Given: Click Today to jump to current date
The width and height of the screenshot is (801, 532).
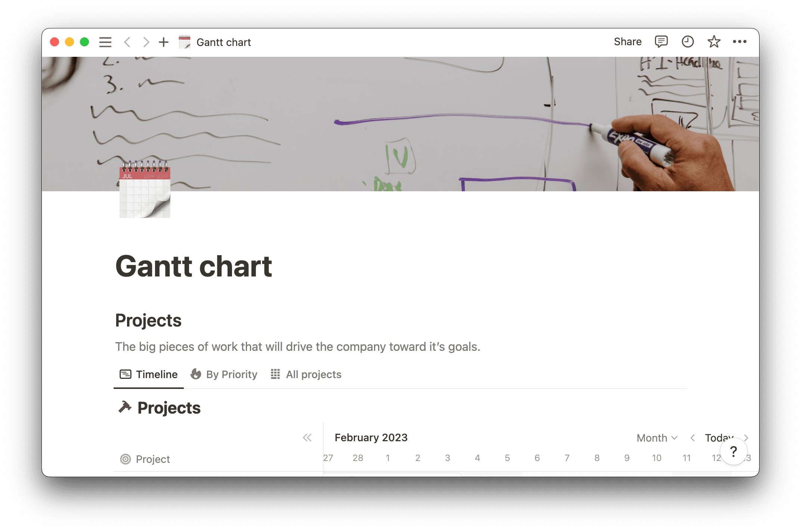Looking at the screenshot, I should pos(718,437).
